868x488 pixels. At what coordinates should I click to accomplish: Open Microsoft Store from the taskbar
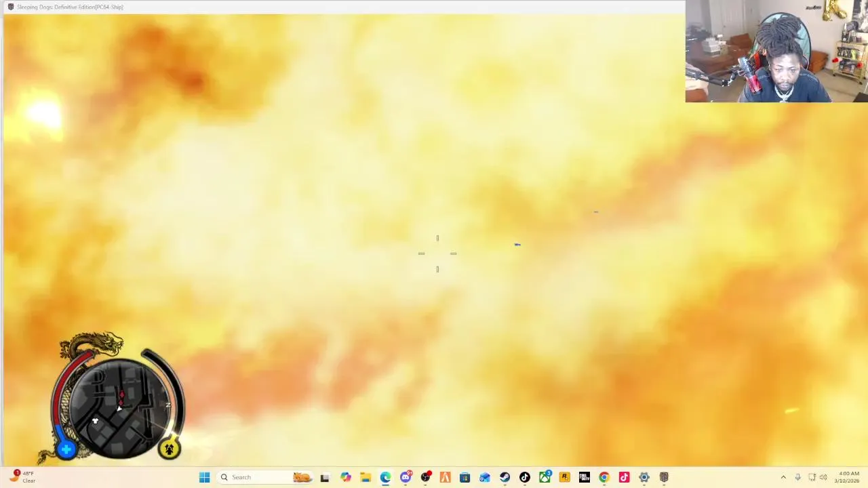point(465,477)
